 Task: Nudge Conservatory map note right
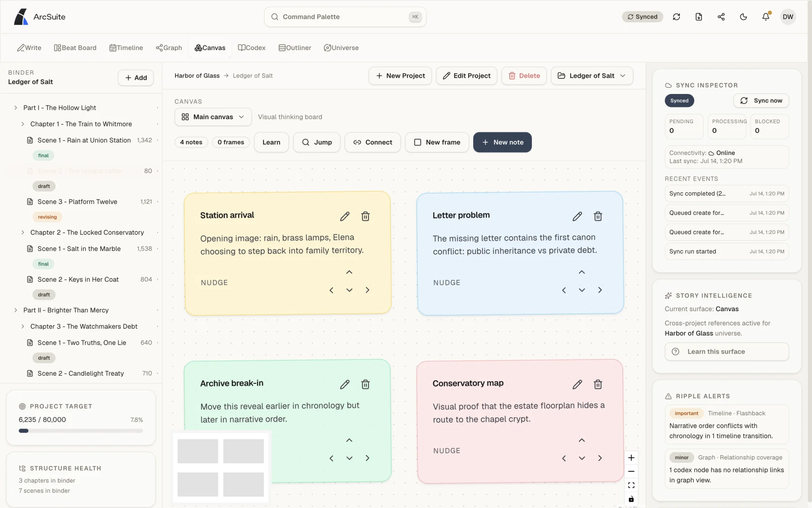[600, 458]
